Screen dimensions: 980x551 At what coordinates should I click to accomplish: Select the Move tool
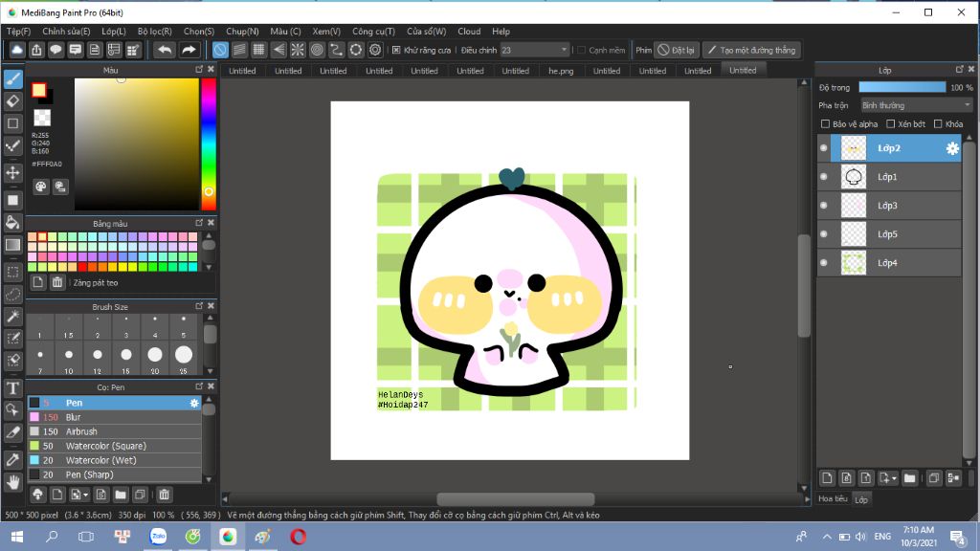tap(13, 172)
